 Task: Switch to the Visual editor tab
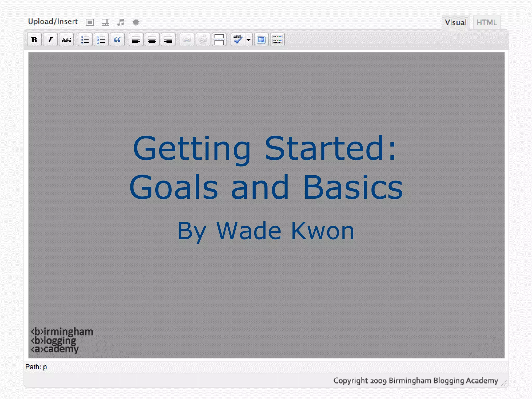456,23
